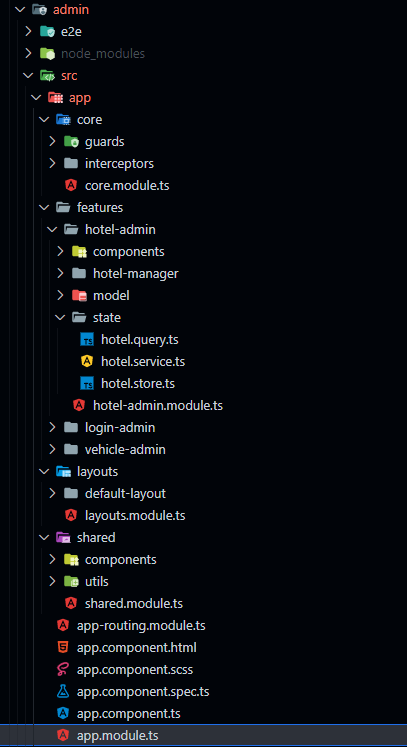Open layouts.module.ts file
Image resolution: width=407 pixels, height=747 pixels.
135,515
